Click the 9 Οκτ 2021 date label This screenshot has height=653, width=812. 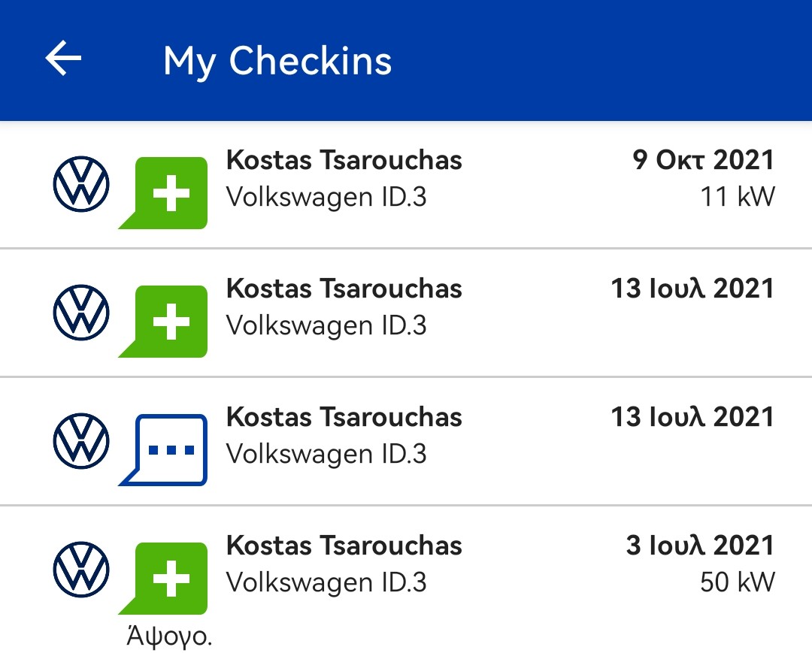pos(703,160)
